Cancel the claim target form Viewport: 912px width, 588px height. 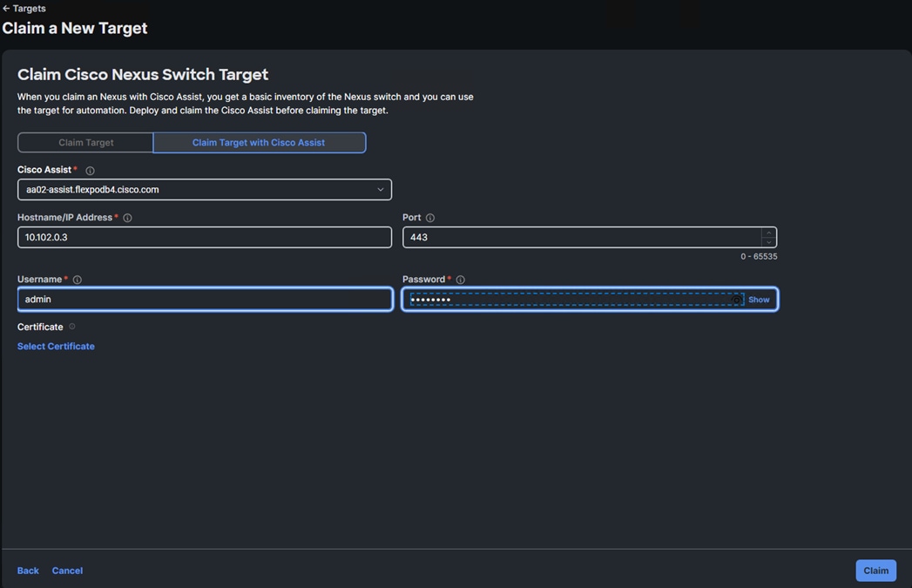[67, 571]
